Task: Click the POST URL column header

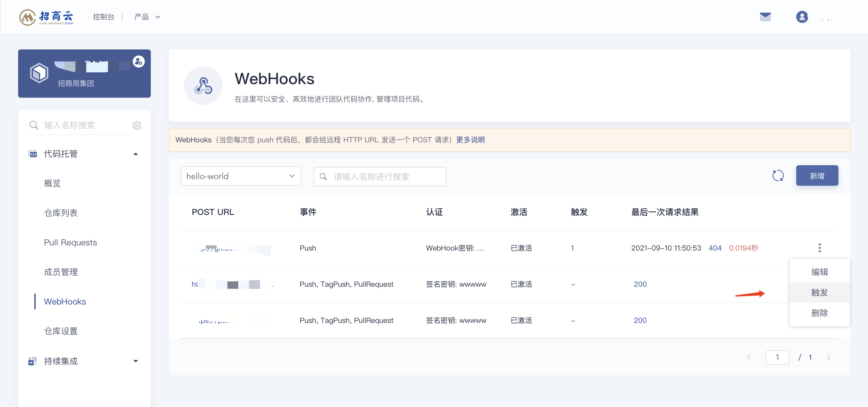Action: [x=213, y=212]
